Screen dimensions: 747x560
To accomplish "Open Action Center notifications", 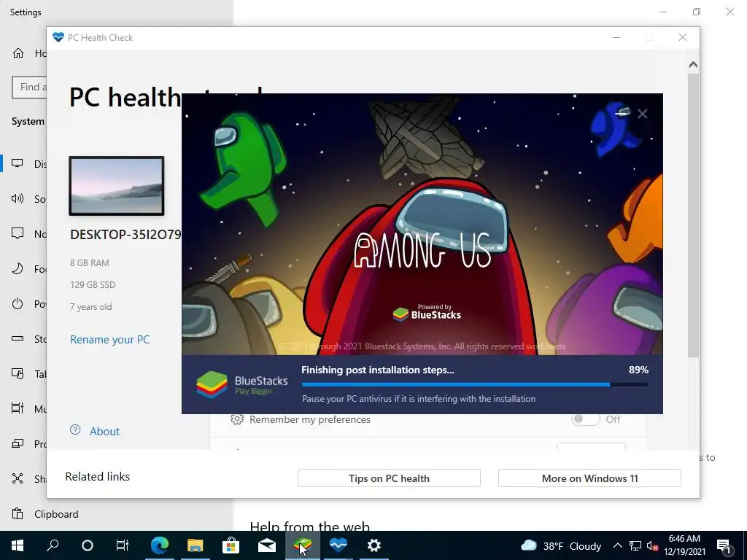I will tap(724, 545).
